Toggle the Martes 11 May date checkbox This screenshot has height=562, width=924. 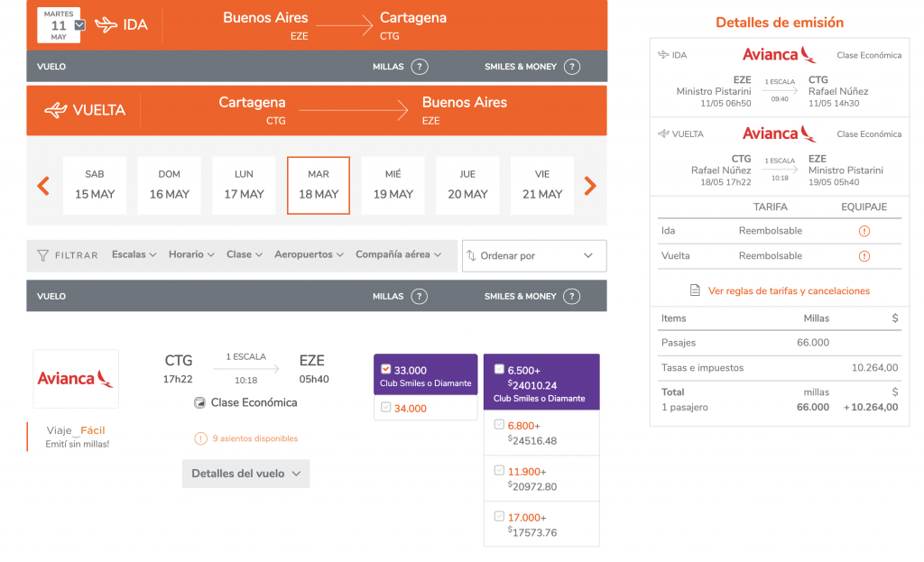coord(80,25)
